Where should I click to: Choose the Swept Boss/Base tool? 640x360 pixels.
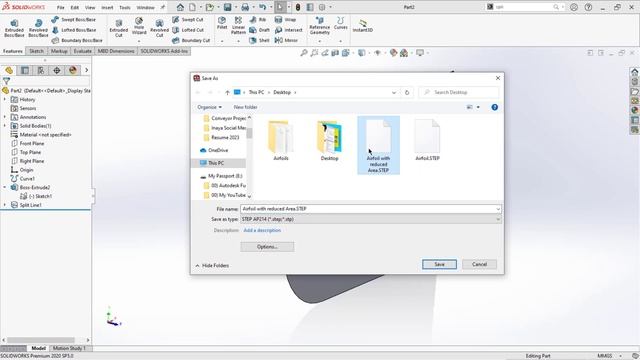(73, 20)
